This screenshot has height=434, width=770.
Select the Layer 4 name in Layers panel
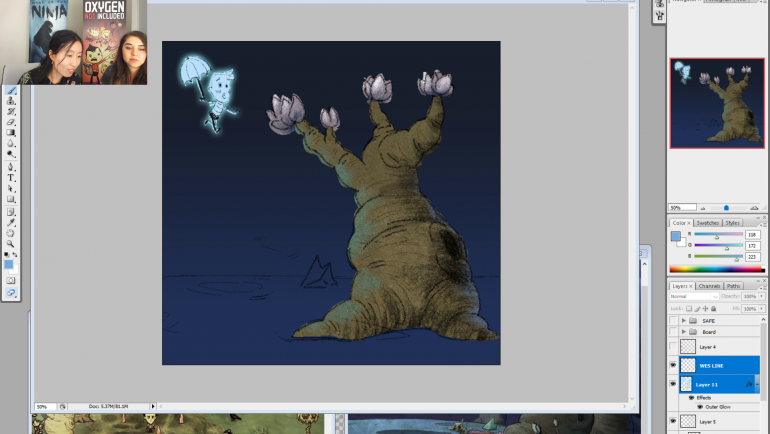point(708,347)
